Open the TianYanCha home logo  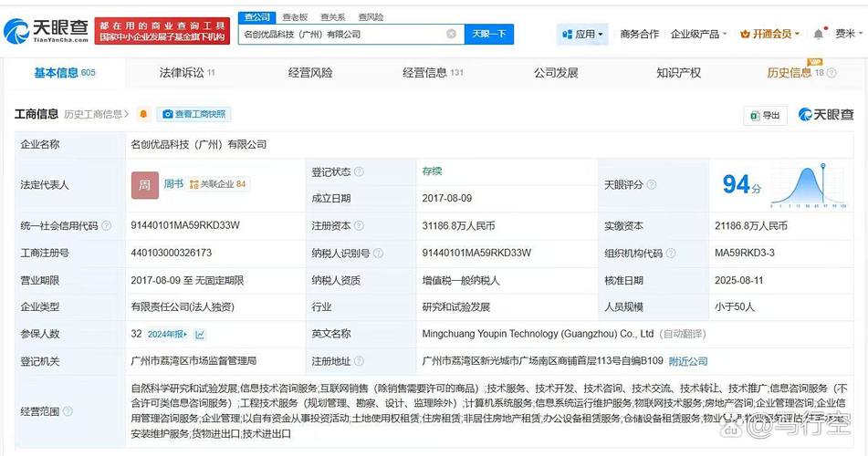pyautogui.click(x=47, y=31)
